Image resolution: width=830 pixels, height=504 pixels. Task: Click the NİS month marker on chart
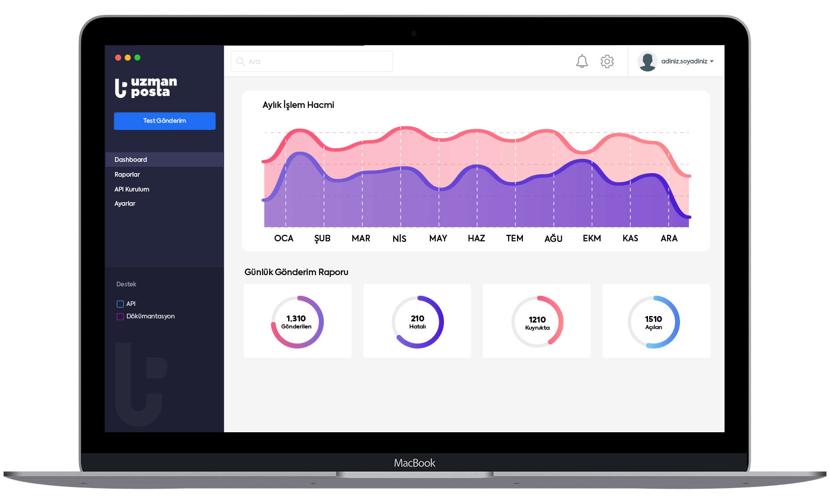pos(400,238)
